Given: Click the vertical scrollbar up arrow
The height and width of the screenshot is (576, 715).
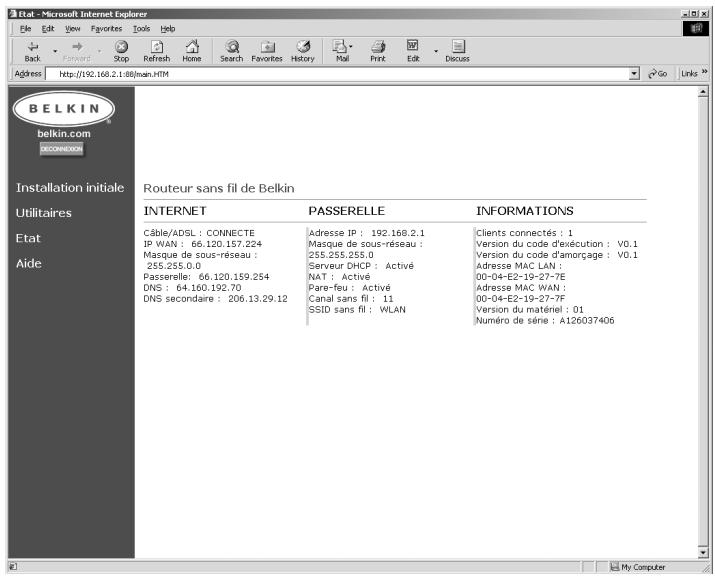Looking at the screenshot, I should [x=703, y=92].
